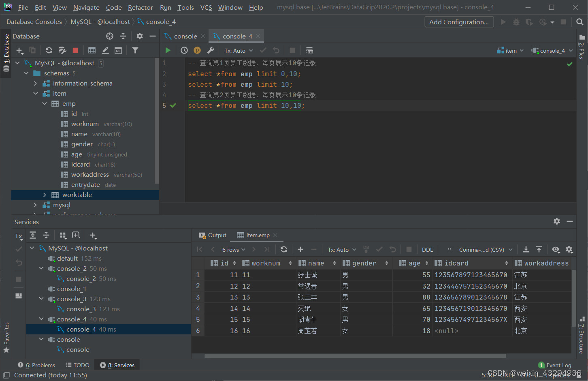
Task: Export result data with download icon
Action: [x=526, y=249]
